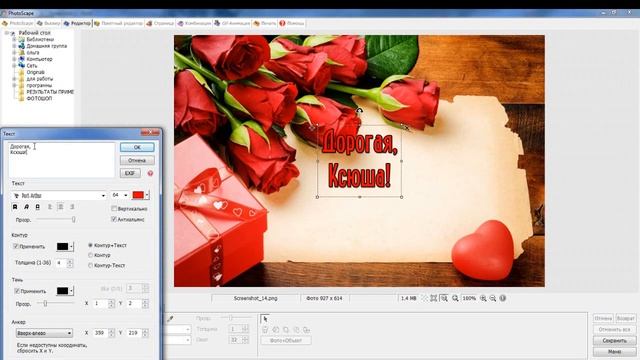The width and height of the screenshot is (640, 360).
Task: Click the zoom in magnifier icon
Action: click(x=483, y=298)
